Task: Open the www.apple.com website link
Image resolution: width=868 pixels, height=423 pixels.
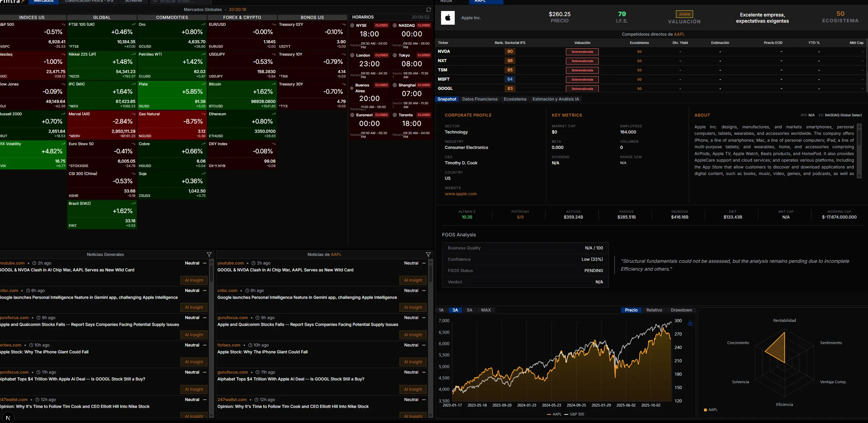Action: coord(461,194)
